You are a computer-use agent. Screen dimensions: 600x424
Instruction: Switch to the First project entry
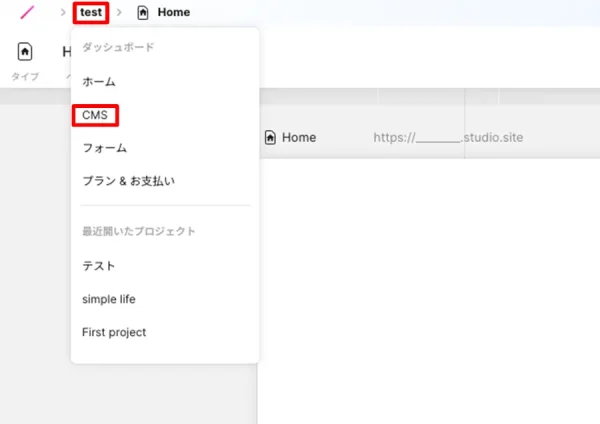[x=114, y=332]
